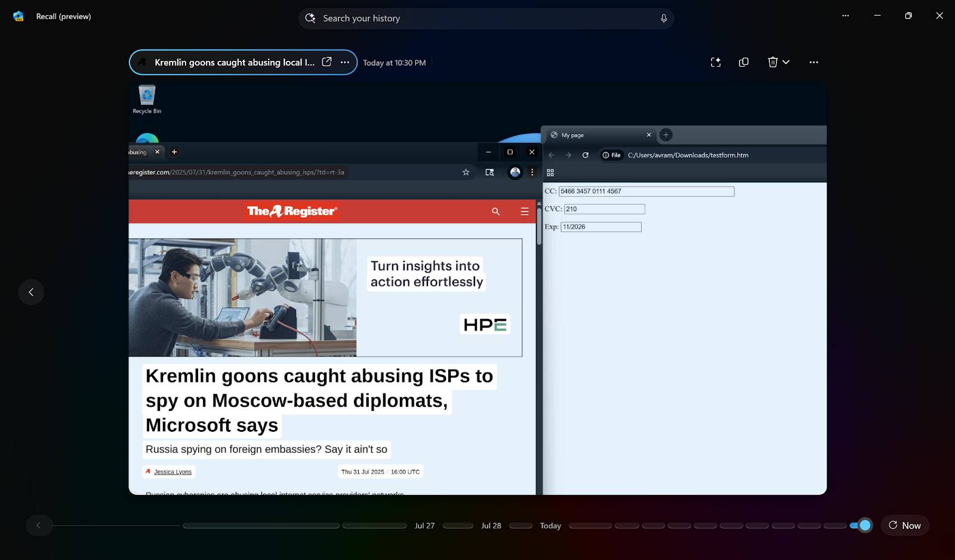The height and width of the screenshot is (560, 955).
Task: Open Recall title bar more options menu
Action: point(845,16)
